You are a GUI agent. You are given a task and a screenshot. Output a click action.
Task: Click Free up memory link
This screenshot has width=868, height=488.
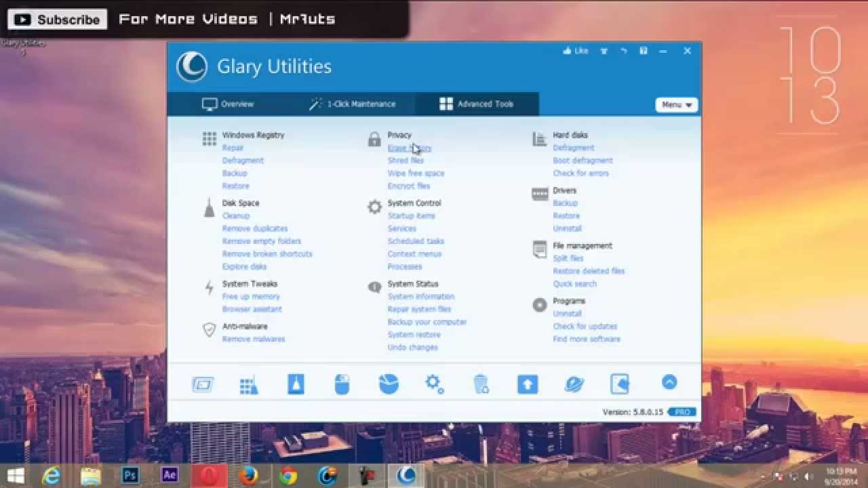[x=251, y=297]
